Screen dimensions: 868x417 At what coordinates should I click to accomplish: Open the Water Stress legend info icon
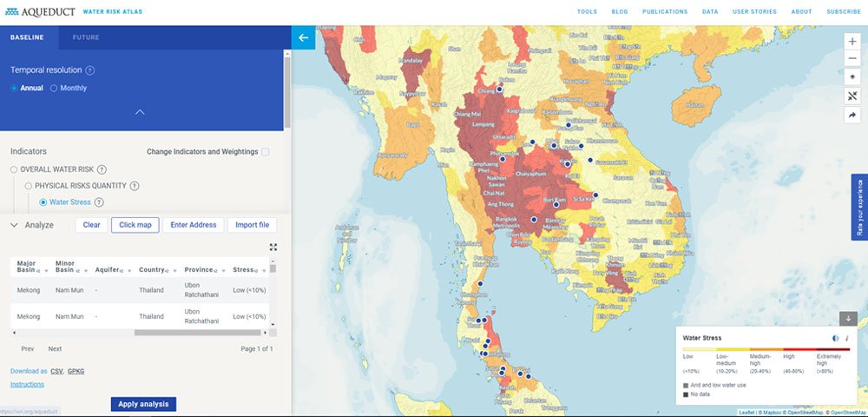click(x=846, y=338)
